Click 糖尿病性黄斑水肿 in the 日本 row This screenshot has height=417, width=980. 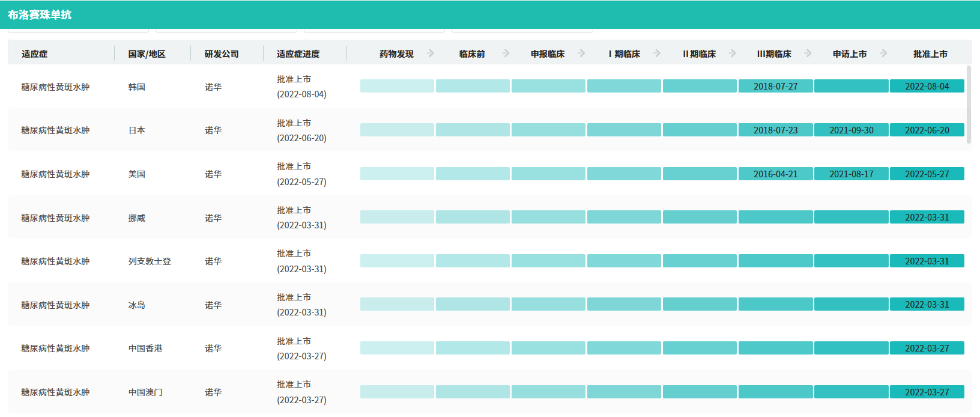click(x=55, y=130)
